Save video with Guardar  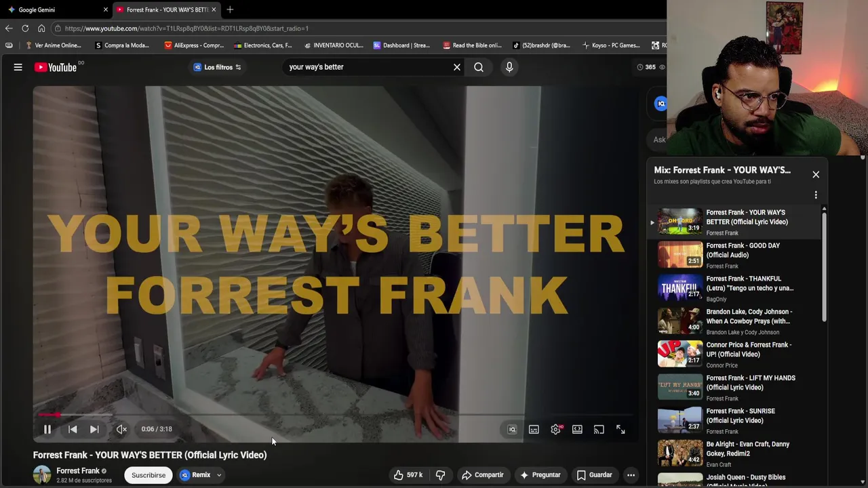pos(594,475)
